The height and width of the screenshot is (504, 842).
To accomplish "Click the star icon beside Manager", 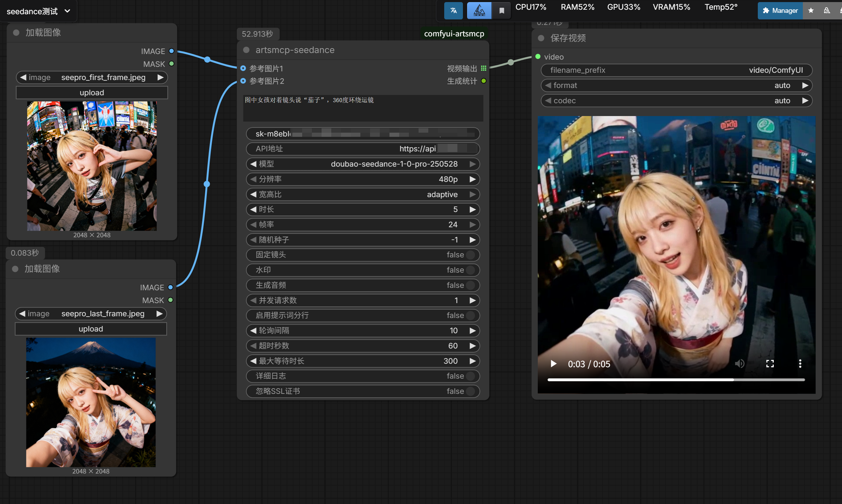I will (810, 10).
